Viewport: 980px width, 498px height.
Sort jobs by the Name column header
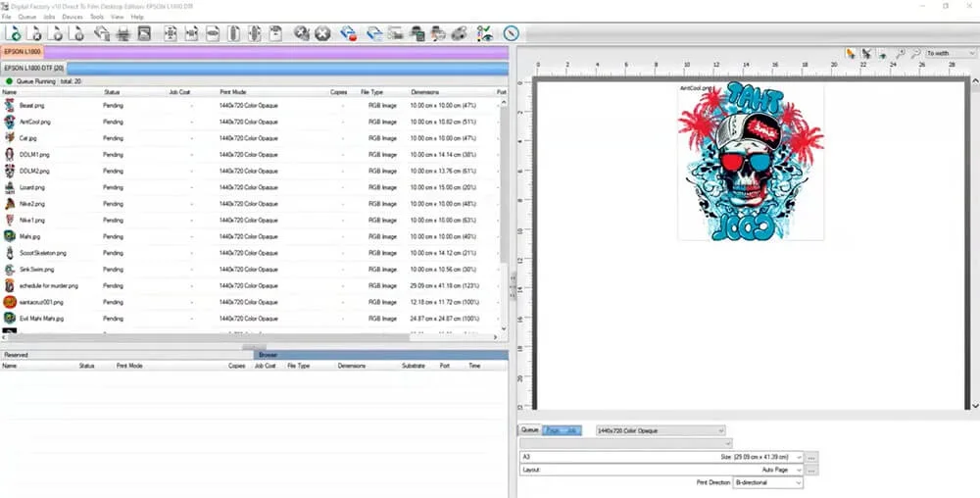coord(10,92)
